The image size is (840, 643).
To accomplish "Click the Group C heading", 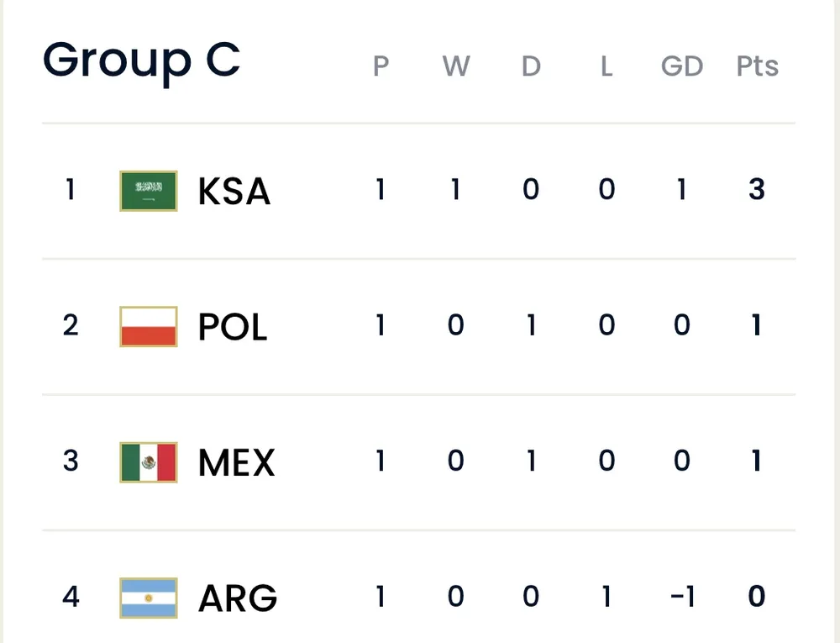I will point(141,61).
